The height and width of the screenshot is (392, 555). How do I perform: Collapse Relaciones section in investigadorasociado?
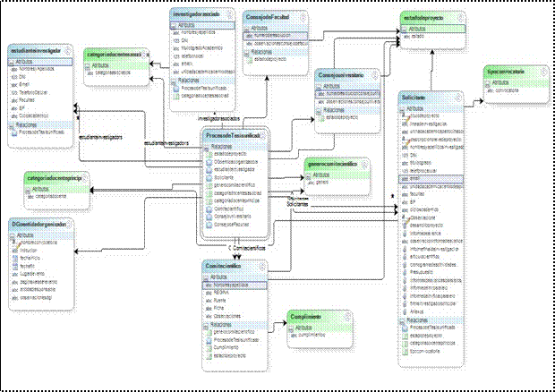coord(174,80)
